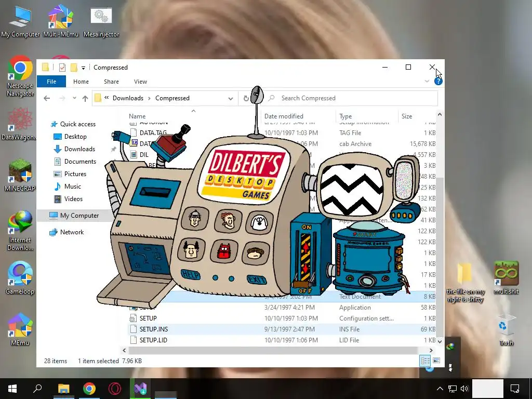Select Quick access in the navigation pane
This screenshot has height=399, width=532.
(x=78, y=124)
